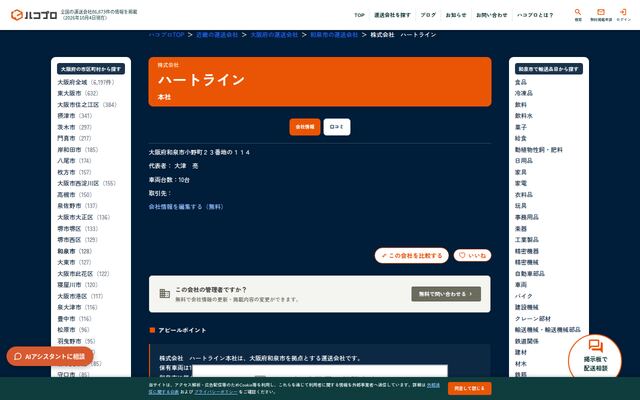Select 大阪市西淀川区 (155) in the area list
Image resolution: width=640 pixels, height=400 pixels.
87,184
